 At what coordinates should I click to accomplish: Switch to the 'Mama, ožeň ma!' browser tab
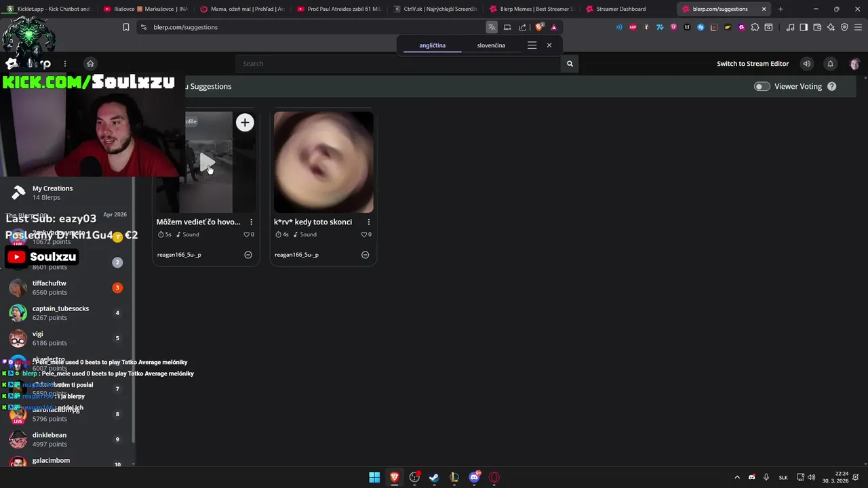[242, 9]
